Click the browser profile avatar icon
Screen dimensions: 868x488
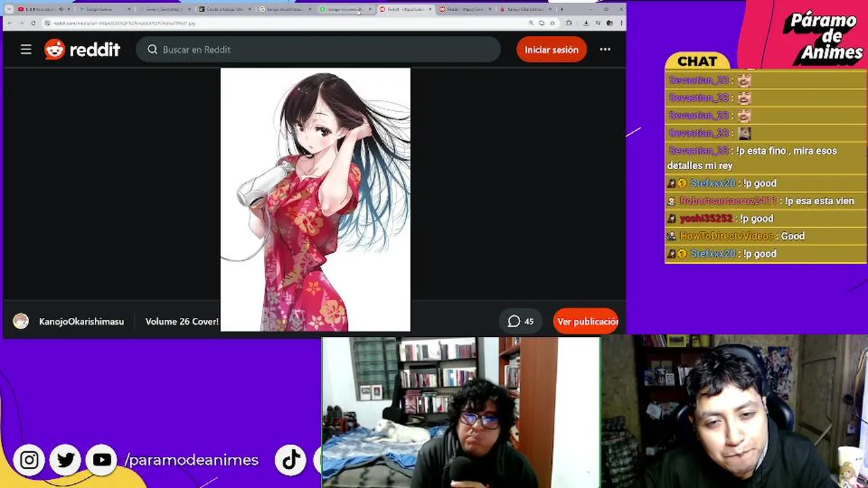coord(610,23)
